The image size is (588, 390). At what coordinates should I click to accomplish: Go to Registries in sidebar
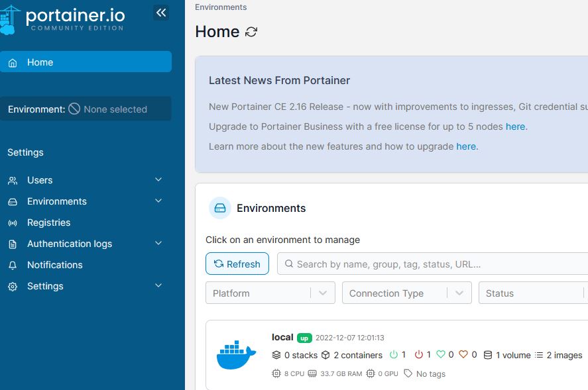(49, 222)
